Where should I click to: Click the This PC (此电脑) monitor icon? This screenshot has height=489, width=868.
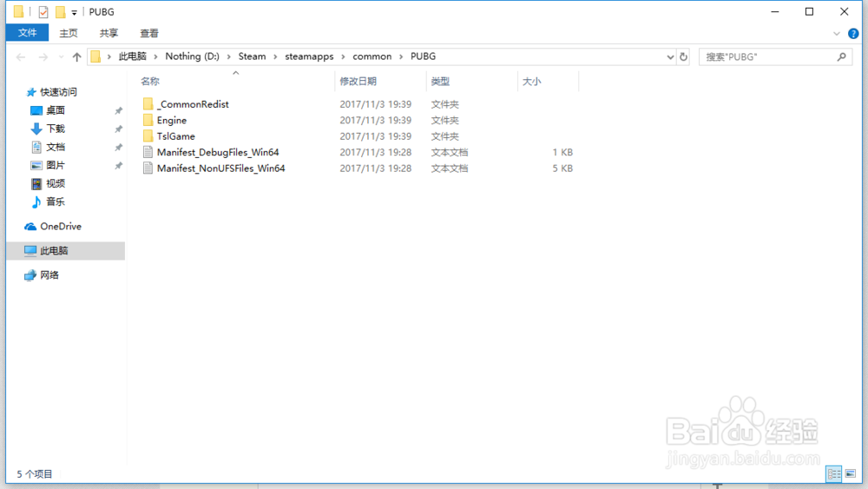(x=30, y=251)
